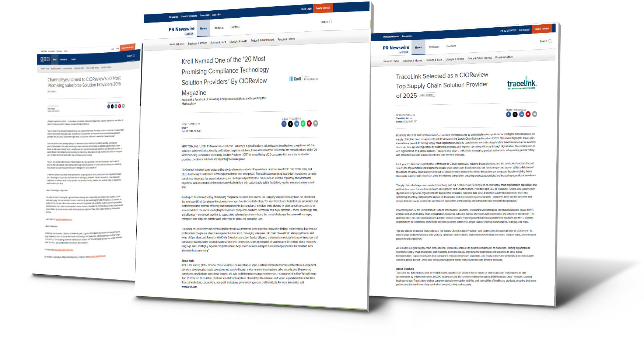Viewport: 644px width, 338px height.
Task: Open Journalists link on Kroll page
Action: point(205,15)
